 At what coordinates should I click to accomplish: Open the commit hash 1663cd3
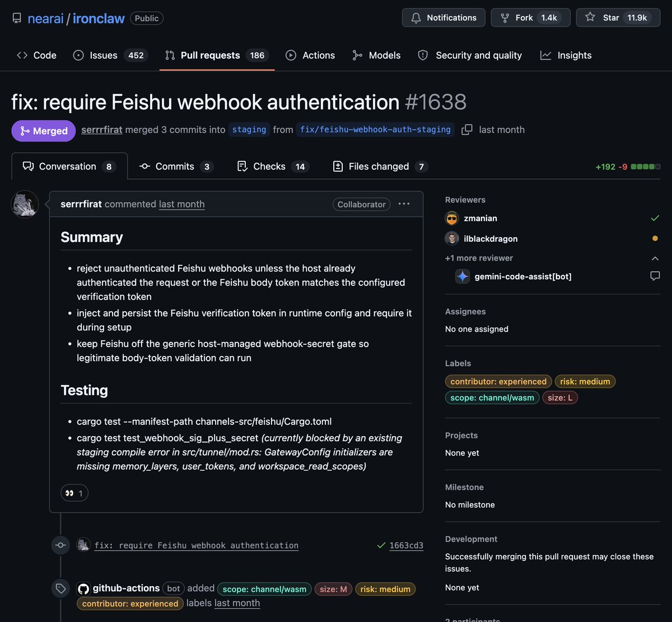[x=407, y=545]
